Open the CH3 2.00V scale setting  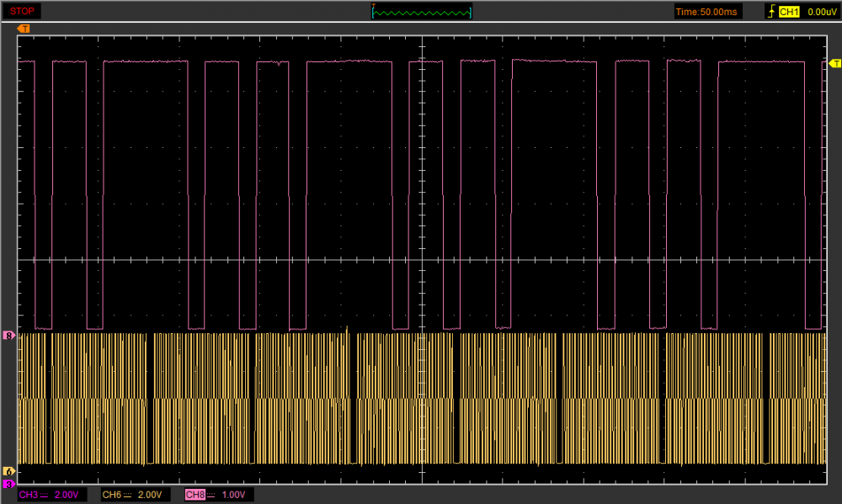coord(67,495)
